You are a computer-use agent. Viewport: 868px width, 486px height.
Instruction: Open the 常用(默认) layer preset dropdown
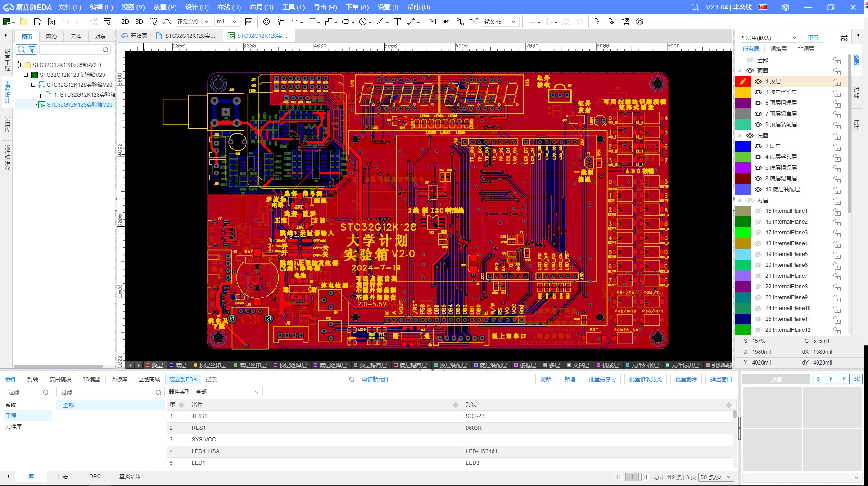(x=770, y=38)
